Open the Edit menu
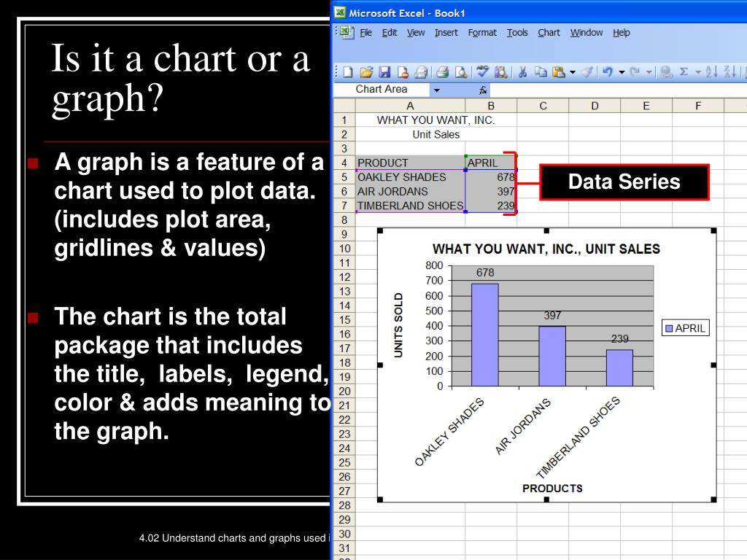The width and height of the screenshot is (747, 560). (390, 32)
